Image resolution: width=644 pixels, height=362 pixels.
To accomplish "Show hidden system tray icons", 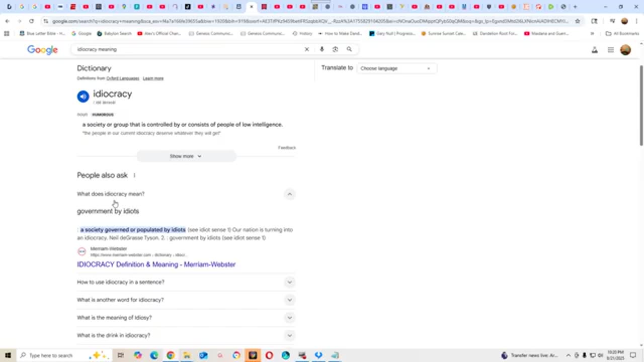I will [569, 355].
